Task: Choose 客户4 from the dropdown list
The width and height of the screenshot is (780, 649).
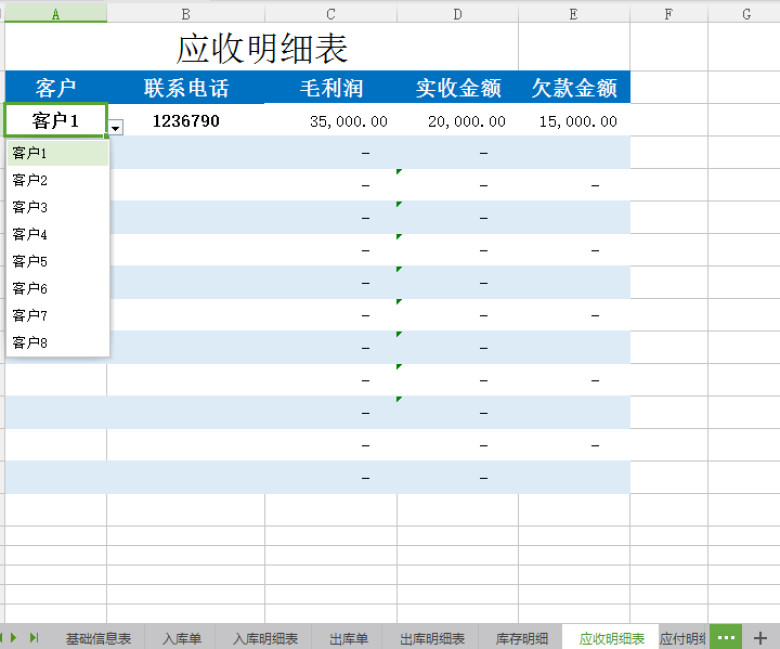Action: [x=58, y=234]
